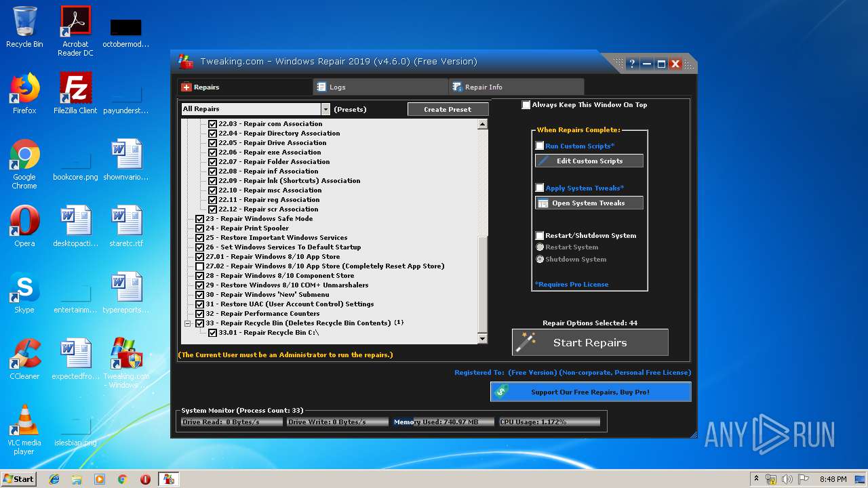Open expectedfro document on desktop
868x488 pixels.
(75, 359)
